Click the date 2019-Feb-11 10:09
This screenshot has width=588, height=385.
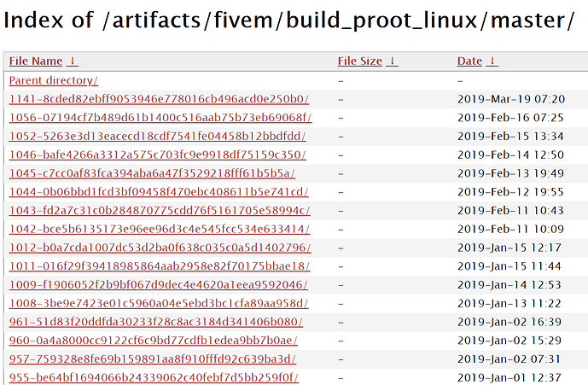tap(510, 230)
